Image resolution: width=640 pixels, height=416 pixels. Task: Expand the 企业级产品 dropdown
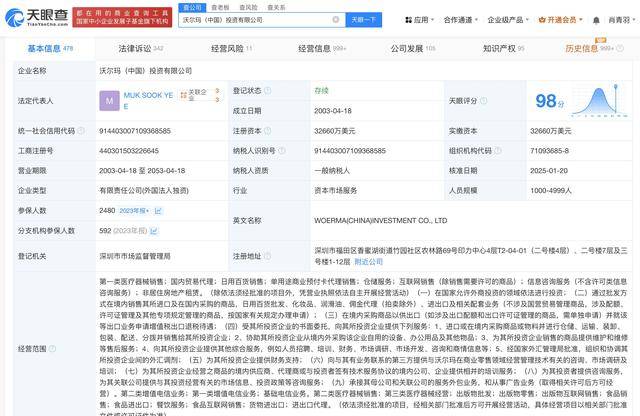point(508,20)
